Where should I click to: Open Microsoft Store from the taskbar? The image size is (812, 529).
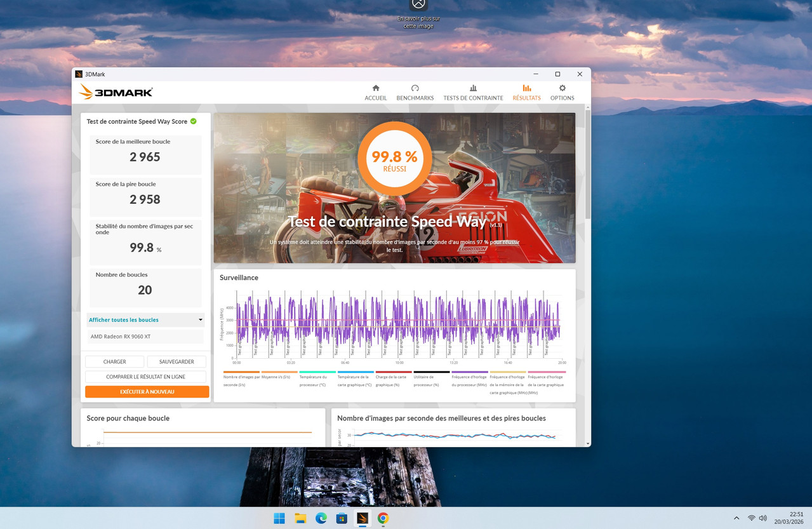pos(342,518)
